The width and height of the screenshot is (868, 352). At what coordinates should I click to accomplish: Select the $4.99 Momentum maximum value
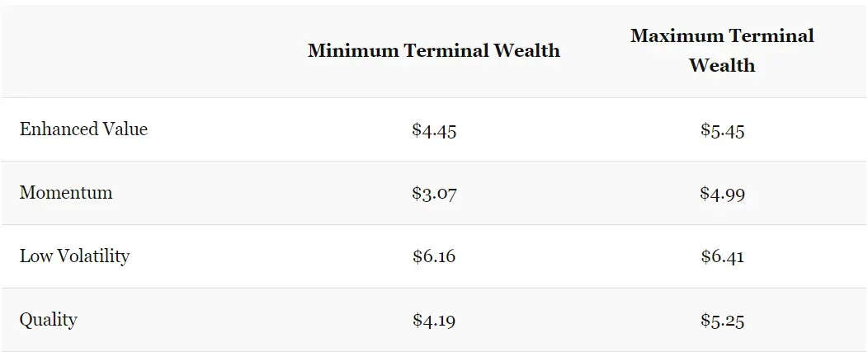pyautogui.click(x=722, y=194)
